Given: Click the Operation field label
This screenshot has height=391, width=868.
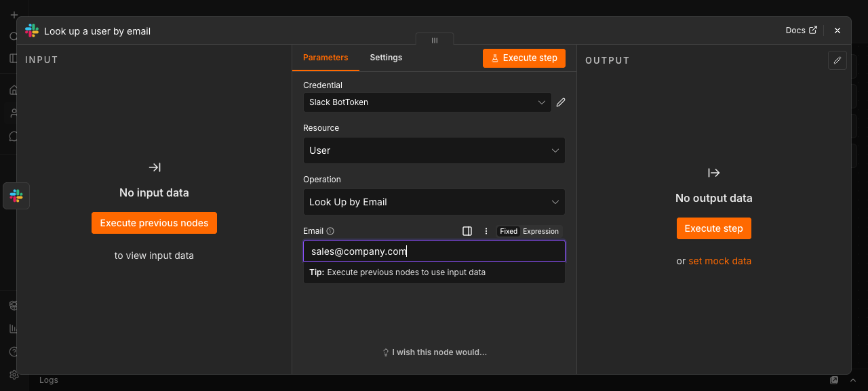Looking at the screenshot, I should pos(322,180).
